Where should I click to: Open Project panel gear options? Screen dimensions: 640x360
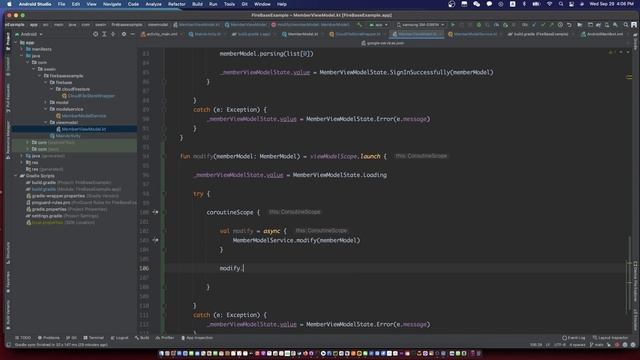[124, 34]
